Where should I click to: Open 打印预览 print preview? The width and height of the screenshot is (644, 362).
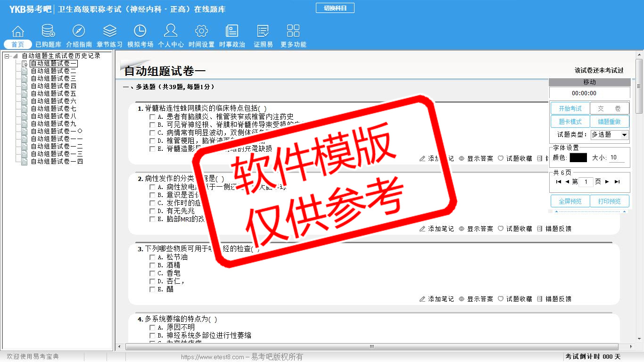pyautogui.click(x=610, y=201)
